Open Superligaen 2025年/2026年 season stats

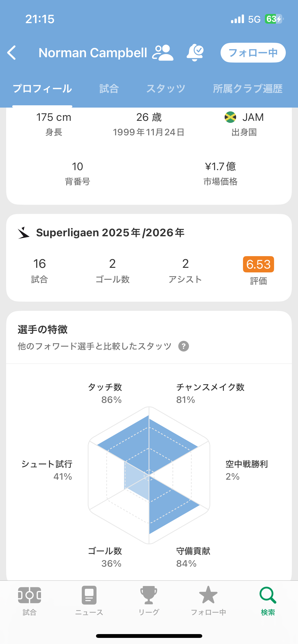coord(110,233)
